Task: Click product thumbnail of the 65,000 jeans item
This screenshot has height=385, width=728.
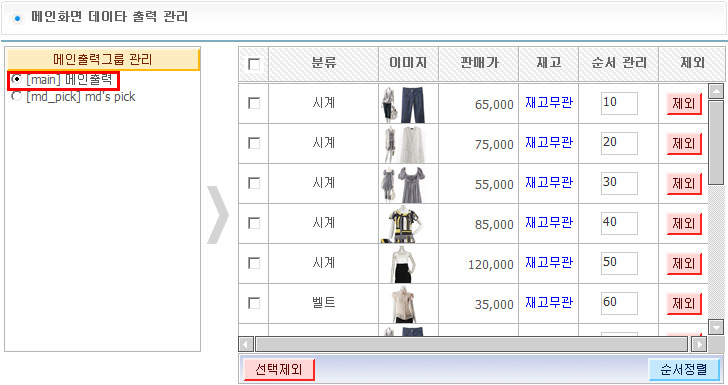Action: (403, 104)
